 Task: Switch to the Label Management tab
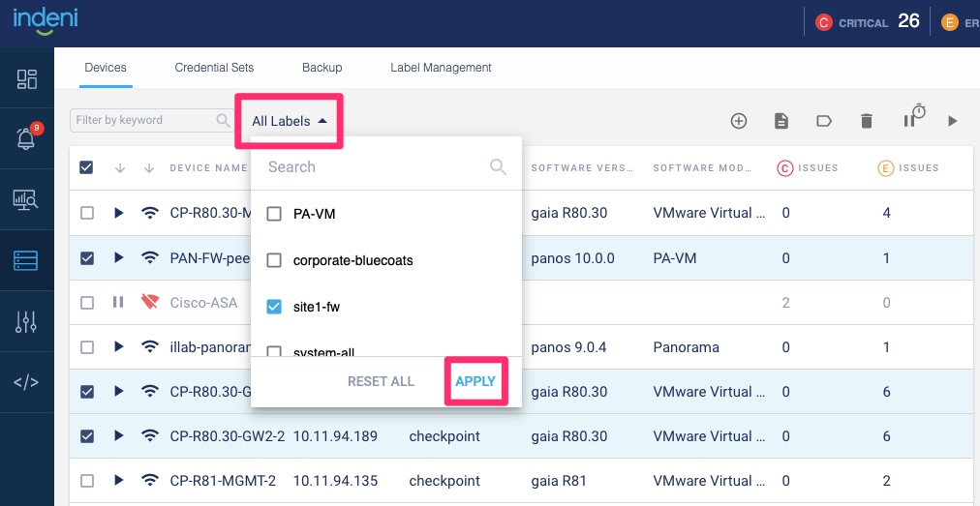(x=441, y=68)
